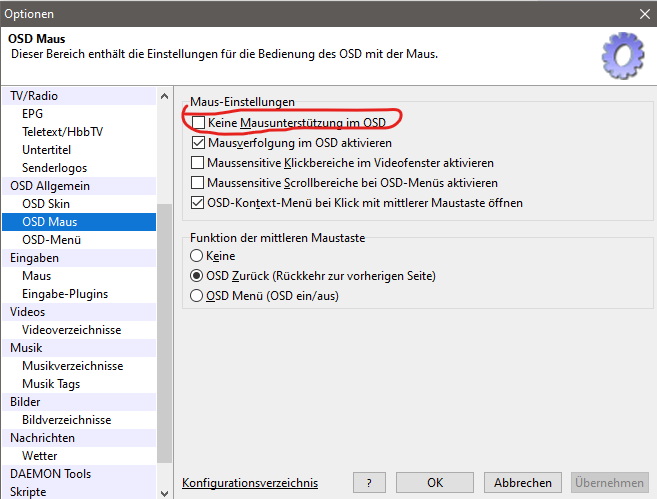Select 'OSD Menü (OSD ein/aus)' option
Image resolution: width=657 pixels, height=499 pixels.
[197, 296]
